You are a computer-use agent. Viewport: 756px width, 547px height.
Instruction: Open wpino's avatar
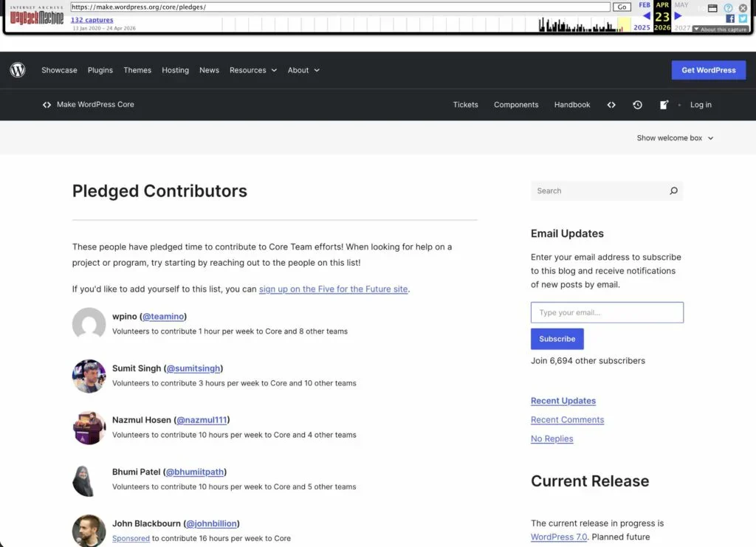(x=89, y=324)
